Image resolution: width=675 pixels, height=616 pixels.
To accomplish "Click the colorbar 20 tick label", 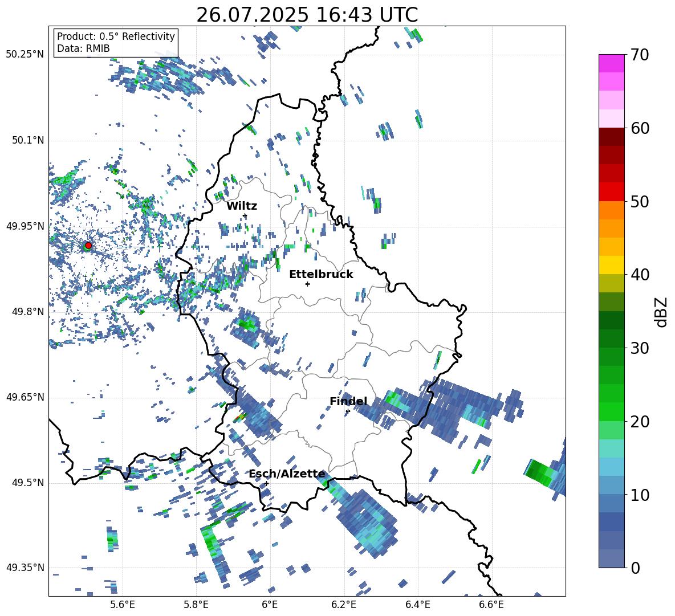I will pos(640,421).
